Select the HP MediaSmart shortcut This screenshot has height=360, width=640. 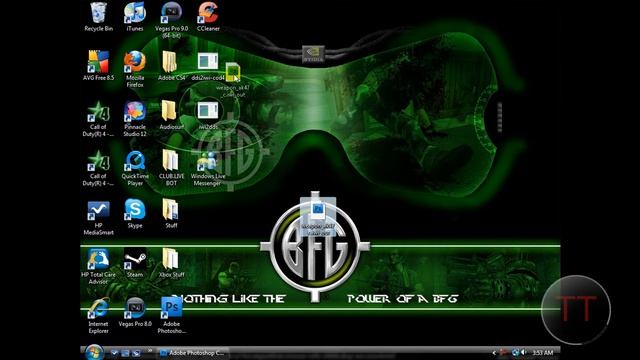[98, 218]
